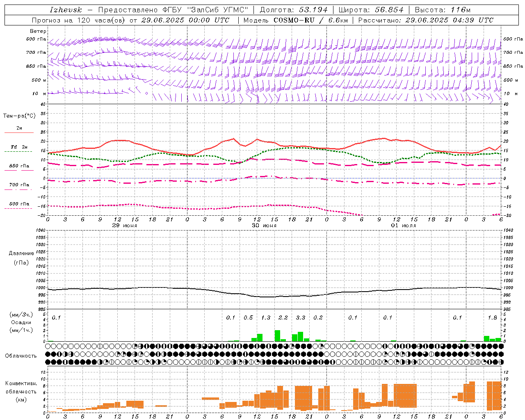Select the 'Прогноз на 120 часа(ов)' forecast text
This screenshot has width=525, height=420.
coord(79,20)
